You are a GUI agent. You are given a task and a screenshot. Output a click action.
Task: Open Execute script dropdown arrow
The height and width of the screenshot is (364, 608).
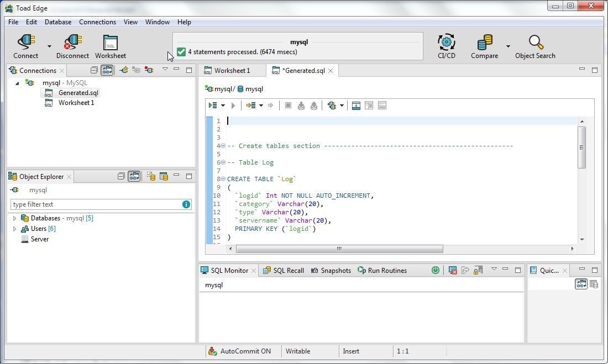pos(223,105)
